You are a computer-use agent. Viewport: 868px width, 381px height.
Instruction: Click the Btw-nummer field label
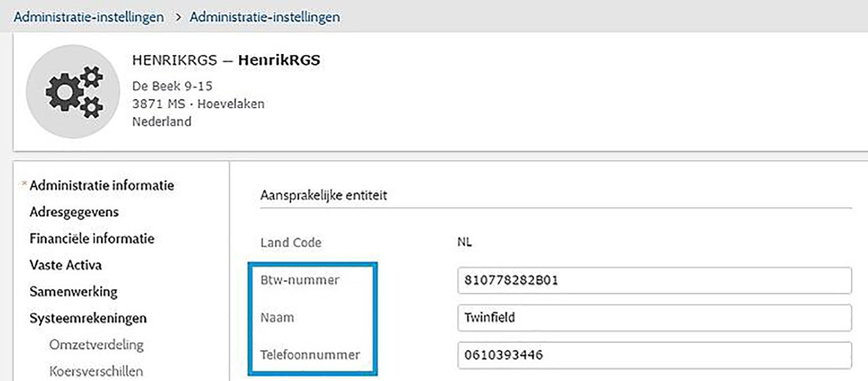coord(300,279)
